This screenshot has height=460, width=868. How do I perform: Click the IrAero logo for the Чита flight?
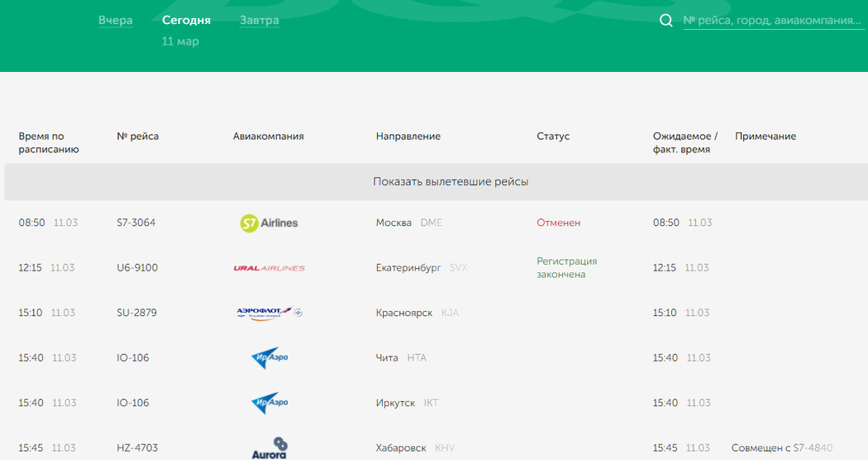pyautogui.click(x=269, y=358)
